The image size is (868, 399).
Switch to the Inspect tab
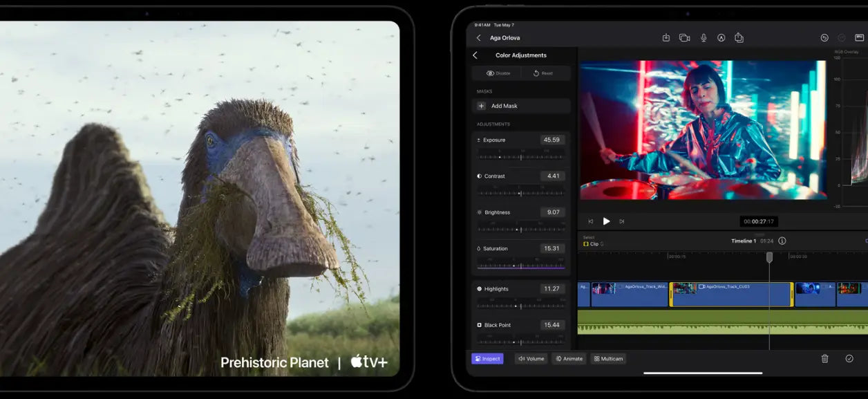487,358
